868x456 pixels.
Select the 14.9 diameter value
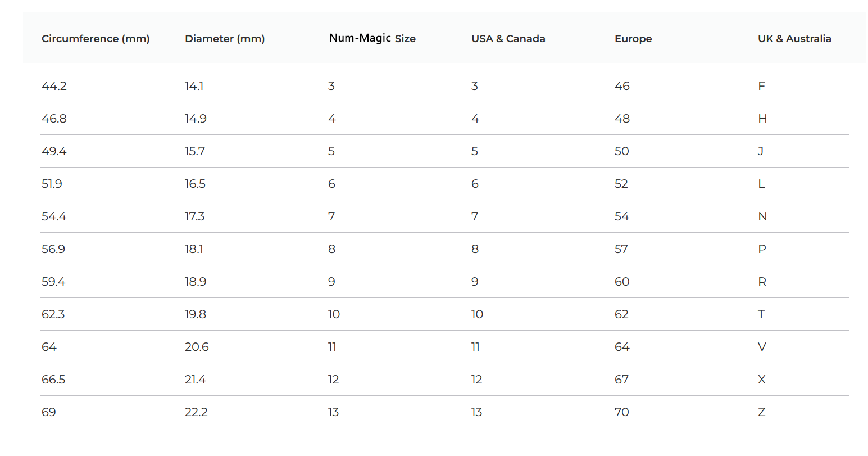click(196, 119)
